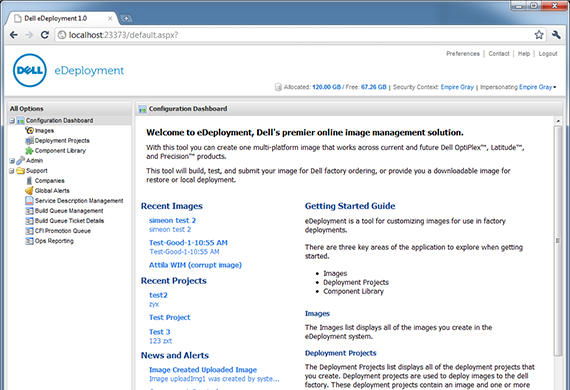Click the browser Forward arrow
This screenshot has height=390, width=570.
pyautogui.click(x=29, y=35)
